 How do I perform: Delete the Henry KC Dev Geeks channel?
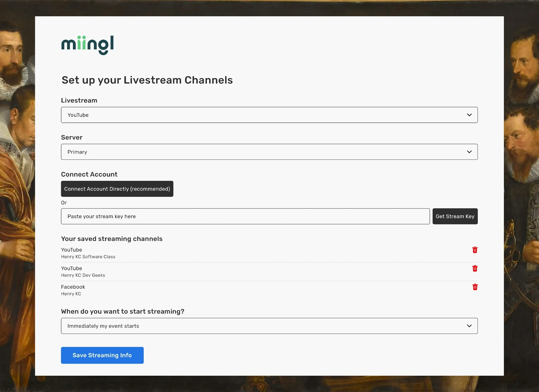tap(475, 268)
